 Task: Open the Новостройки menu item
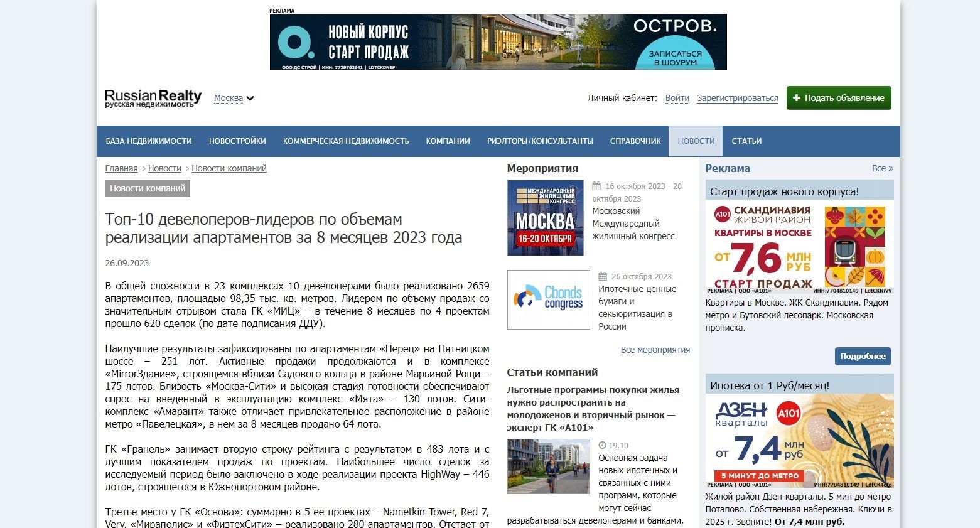click(237, 141)
